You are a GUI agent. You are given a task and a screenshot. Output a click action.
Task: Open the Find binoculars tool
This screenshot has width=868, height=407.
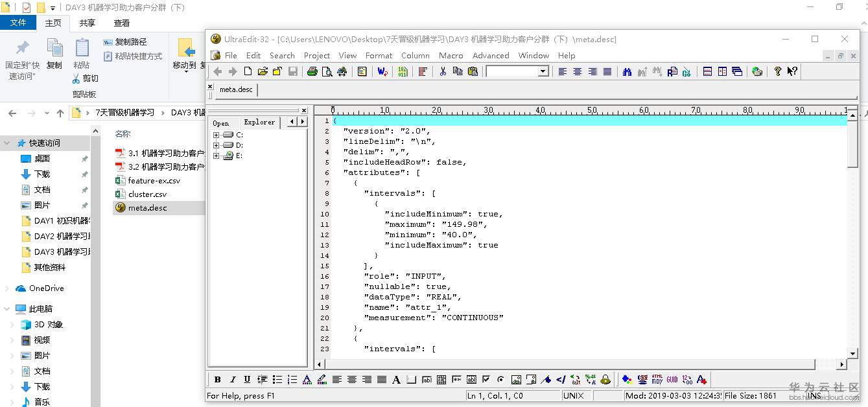click(627, 71)
